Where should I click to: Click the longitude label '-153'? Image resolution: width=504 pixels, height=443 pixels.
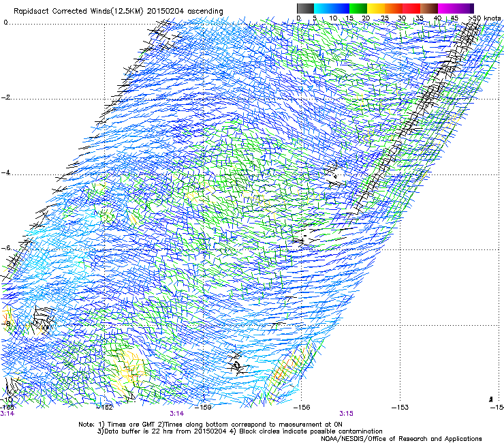(400, 408)
